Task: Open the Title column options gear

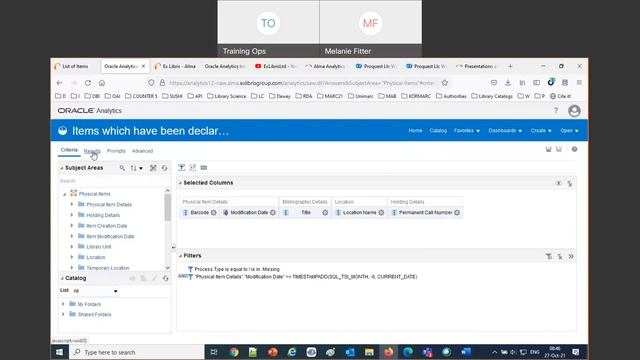Action: (x=325, y=213)
